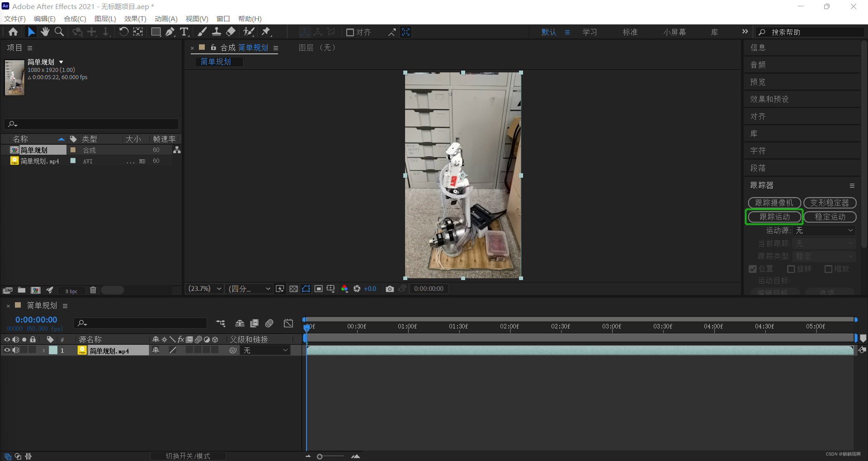Click 切换开关/模式 at timeline bottom
Screen dimensions: 868x461
tap(188, 456)
